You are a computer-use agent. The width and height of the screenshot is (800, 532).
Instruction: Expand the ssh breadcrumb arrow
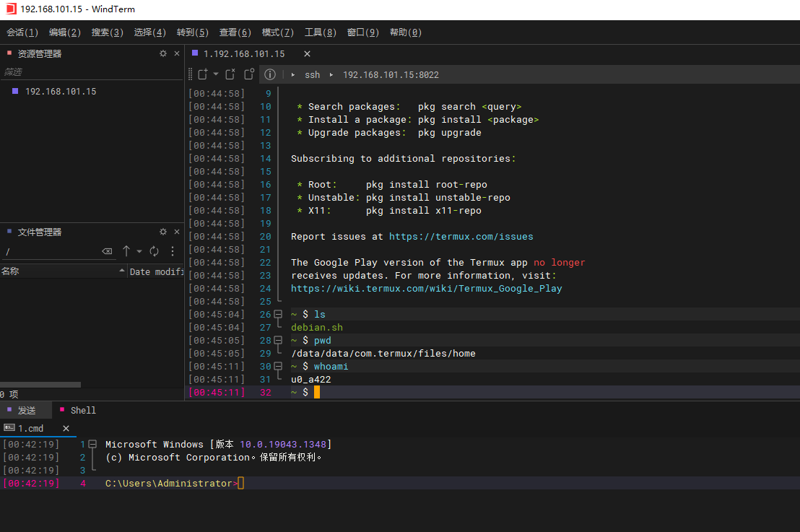pyautogui.click(x=293, y=74)
